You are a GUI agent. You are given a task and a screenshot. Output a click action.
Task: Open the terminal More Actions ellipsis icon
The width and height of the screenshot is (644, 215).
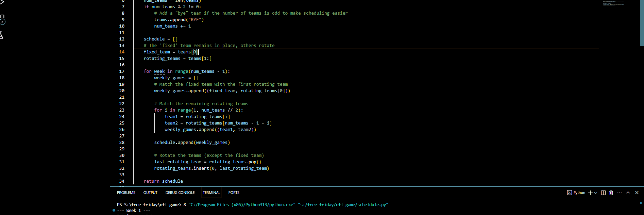coord(620,193)
